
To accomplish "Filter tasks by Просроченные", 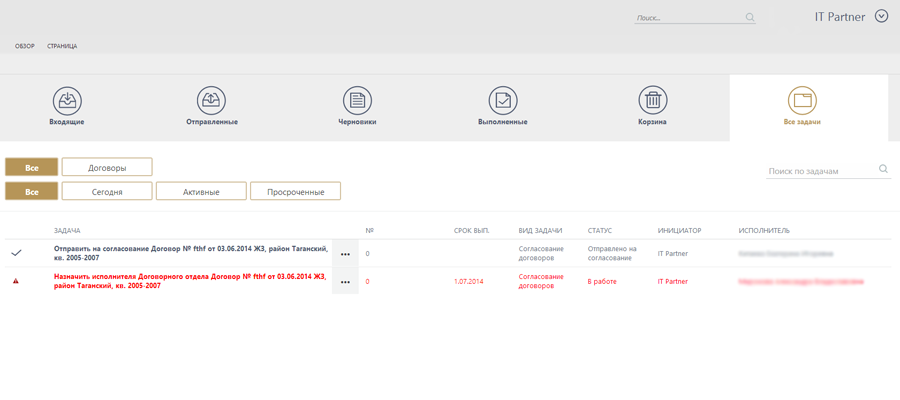I will point(296,191).
